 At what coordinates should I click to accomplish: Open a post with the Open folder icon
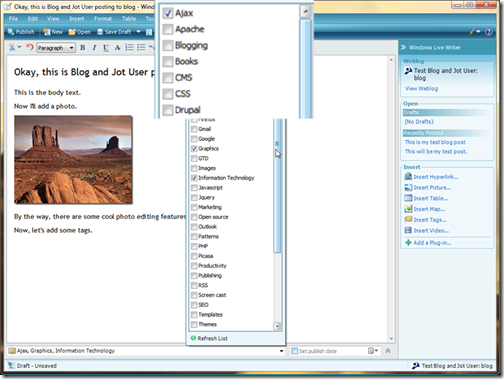[x=72, y=32]
